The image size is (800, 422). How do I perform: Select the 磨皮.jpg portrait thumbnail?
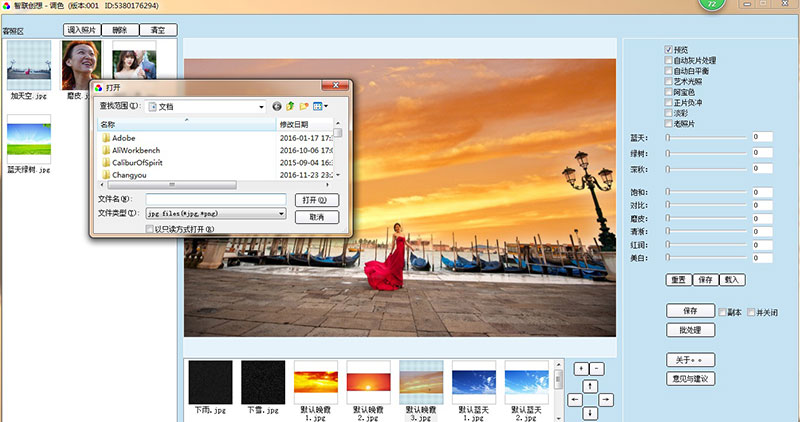click(x=81, y=65)
